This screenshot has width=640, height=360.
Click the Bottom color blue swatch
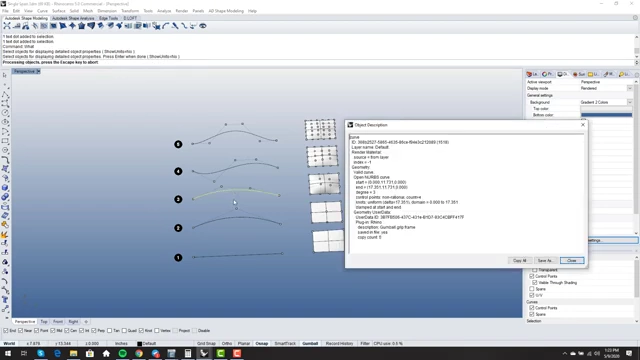coord(607,115)
